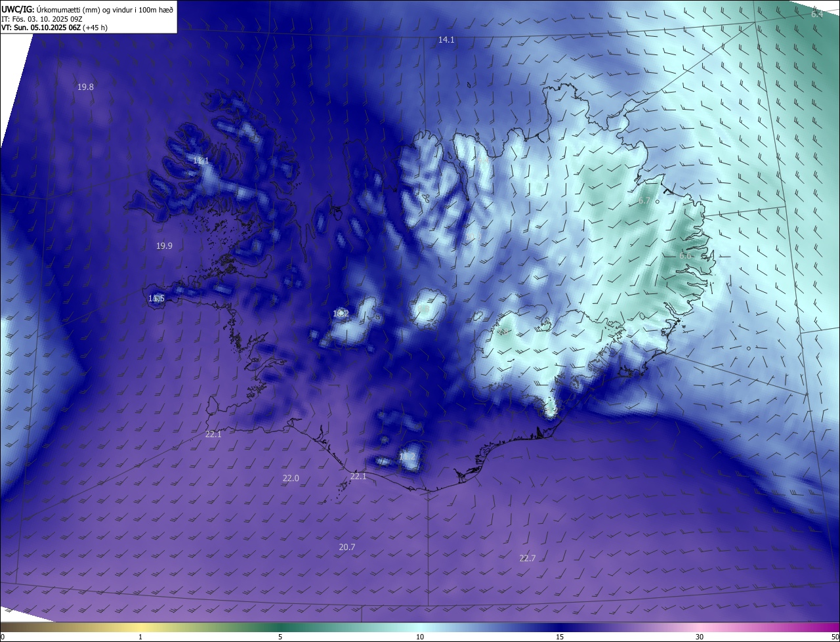Click the 19.9 value on the map
This screenshot has width=840, height=642.
164,246
